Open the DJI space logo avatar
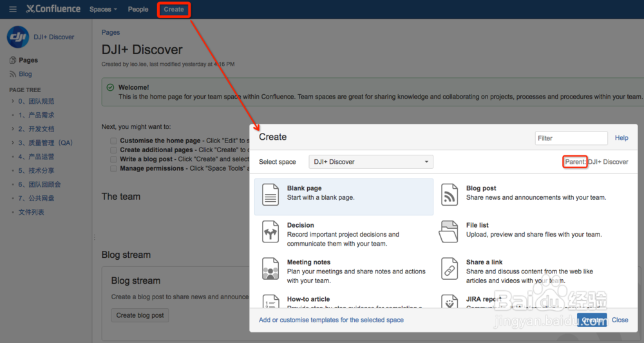The image size is (644, 343). click(17, 37)
